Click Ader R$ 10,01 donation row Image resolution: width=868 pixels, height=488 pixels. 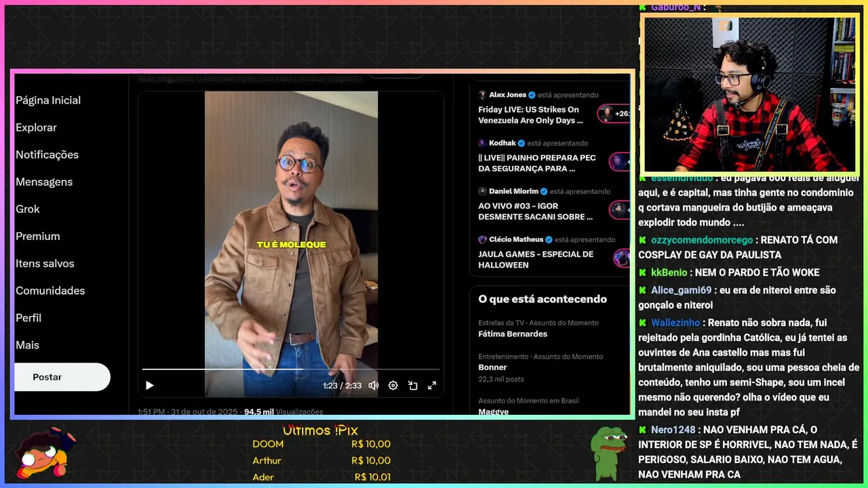[321, 477]
